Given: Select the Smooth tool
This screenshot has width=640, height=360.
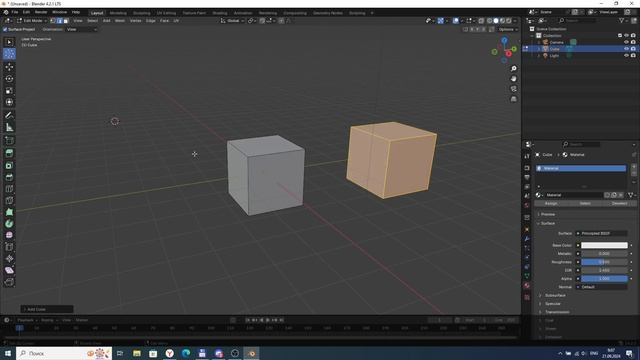Looking at the screenshot, I should 9,235.
